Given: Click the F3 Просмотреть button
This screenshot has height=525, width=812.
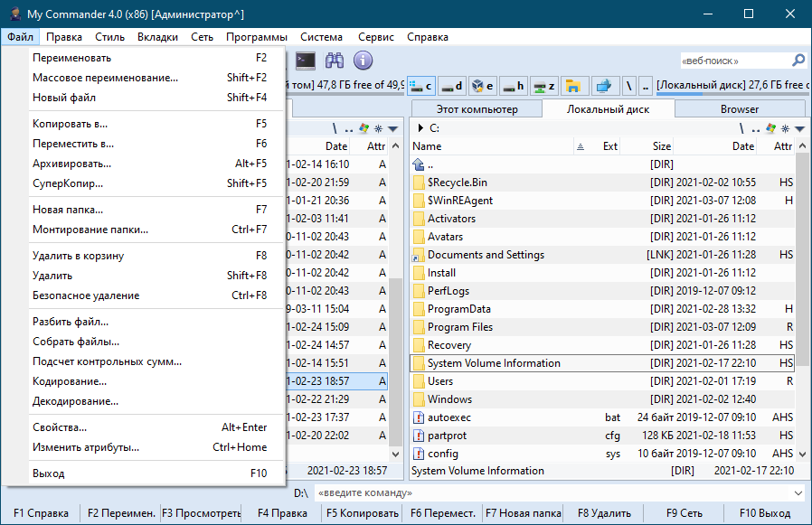Looking at the screenshot, I should tap(202, 513).
